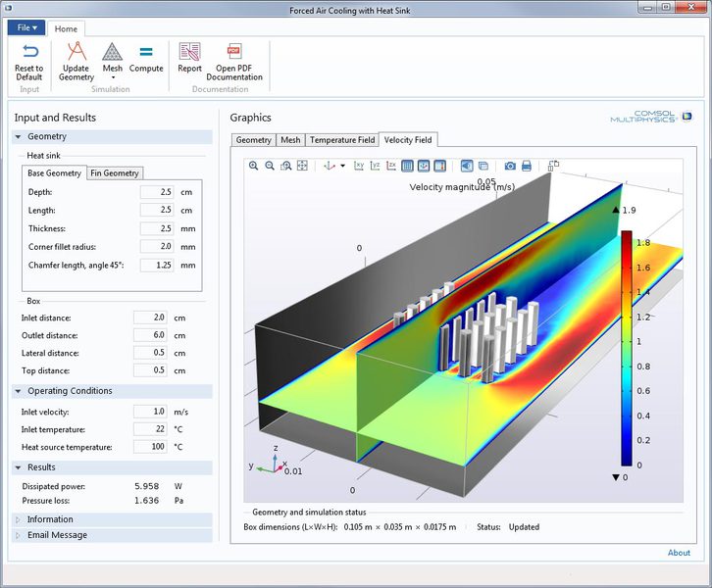Click the About link
Screen dimensions: 712x588
(x=679, y=553)
